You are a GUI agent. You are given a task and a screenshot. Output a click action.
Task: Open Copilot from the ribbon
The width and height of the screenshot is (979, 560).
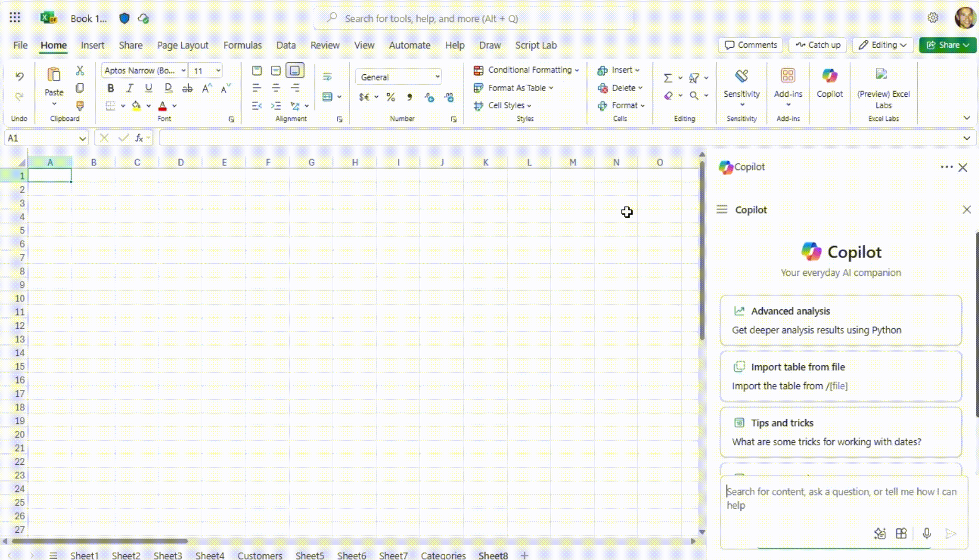829,83
